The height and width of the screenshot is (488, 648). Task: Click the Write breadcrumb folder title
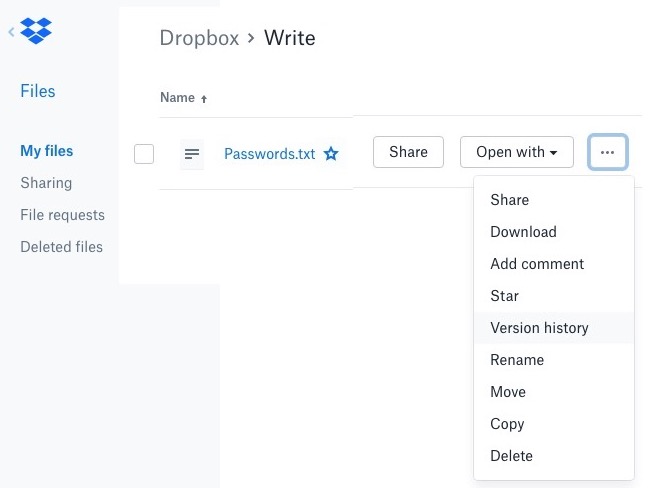(290, 38)
